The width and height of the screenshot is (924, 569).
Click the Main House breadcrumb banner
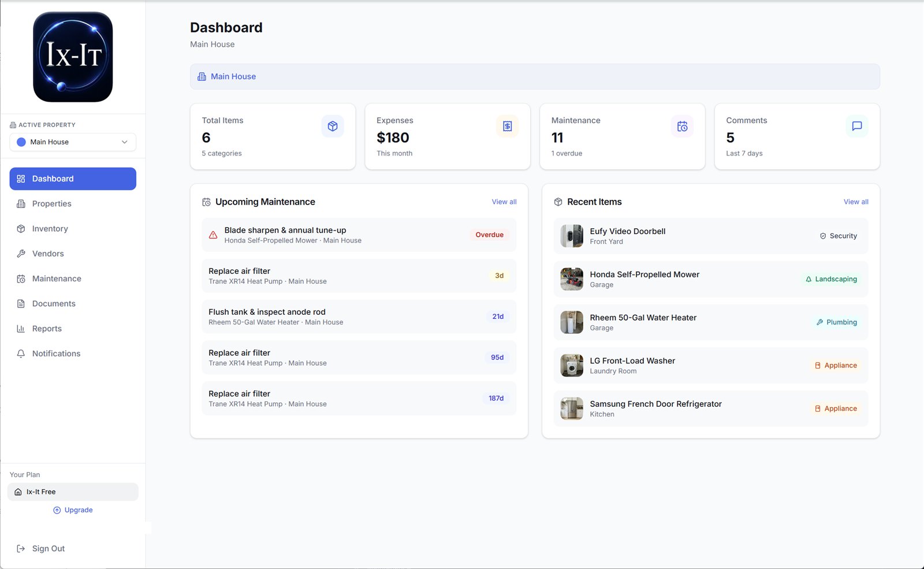point(535,76)
